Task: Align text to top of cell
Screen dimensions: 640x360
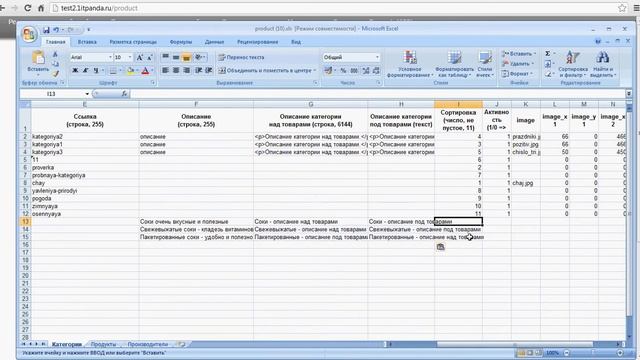Action: 165,57
